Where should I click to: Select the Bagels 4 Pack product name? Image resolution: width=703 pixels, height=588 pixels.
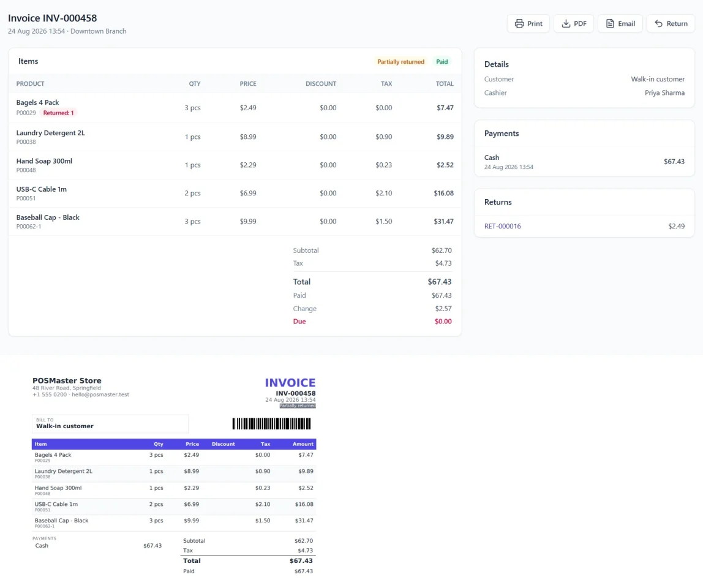[38, 103]
